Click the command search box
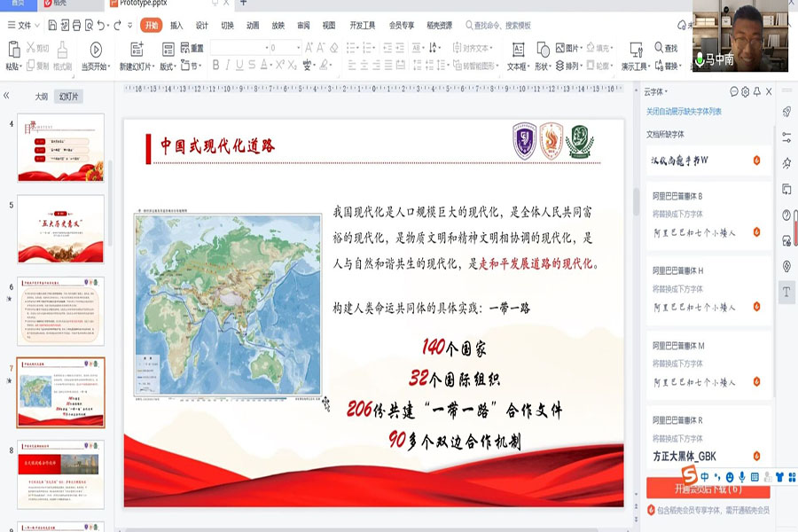The image size is (798, 532). click(x=497, y=26)
